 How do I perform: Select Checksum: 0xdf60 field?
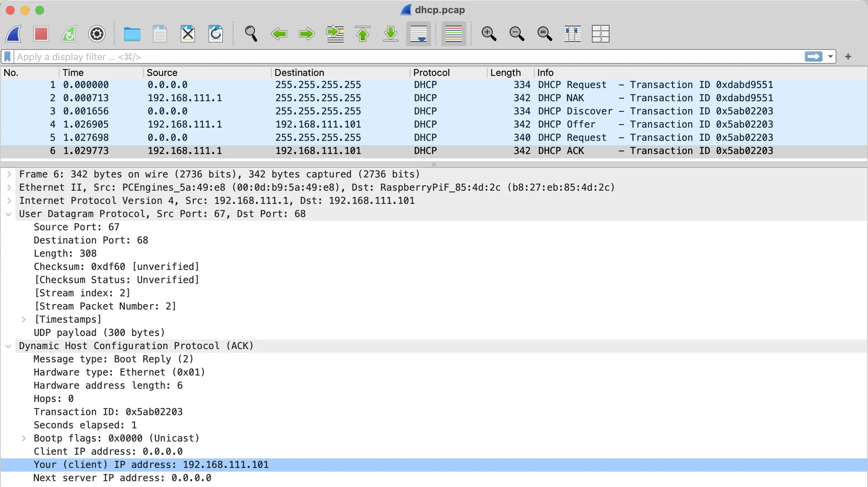(x=116, y=267)
